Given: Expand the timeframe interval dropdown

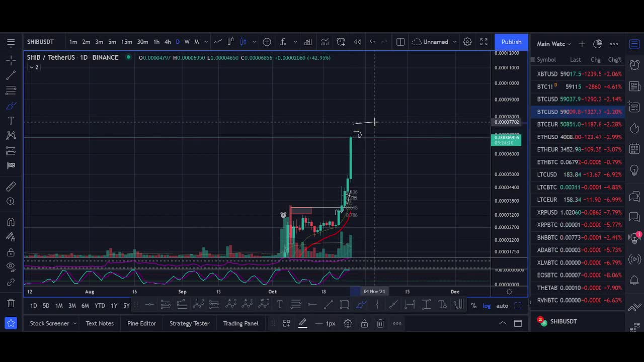Looking at the screenshot, I should coord(206,42).
